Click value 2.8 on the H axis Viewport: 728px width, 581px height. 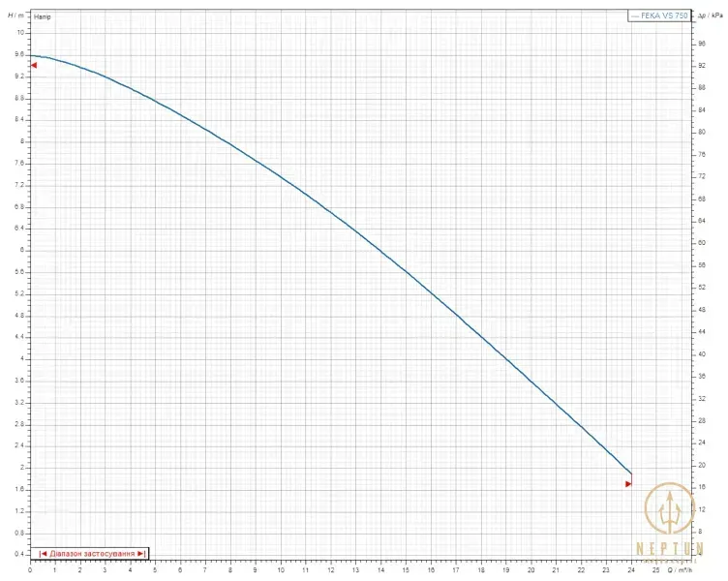coord(19,424)
